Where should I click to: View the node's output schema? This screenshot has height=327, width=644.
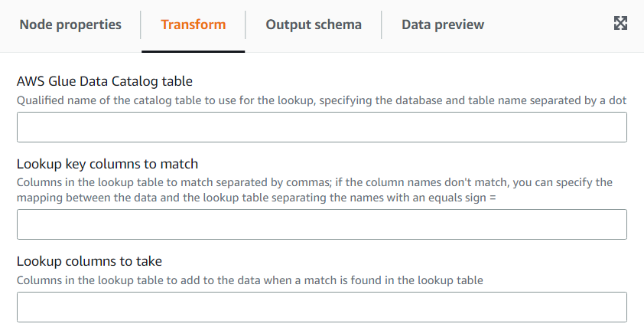point(314,25)
